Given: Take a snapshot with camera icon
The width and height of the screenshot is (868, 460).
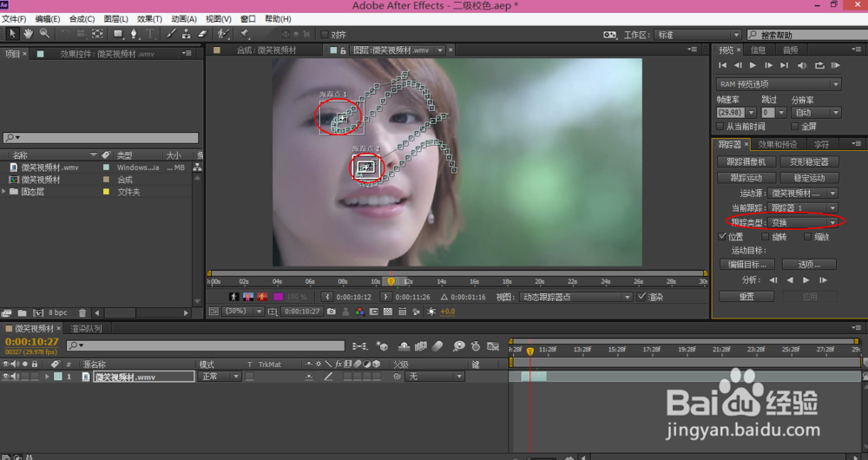Looking at the screenshot, I should (x=331, y=312).
